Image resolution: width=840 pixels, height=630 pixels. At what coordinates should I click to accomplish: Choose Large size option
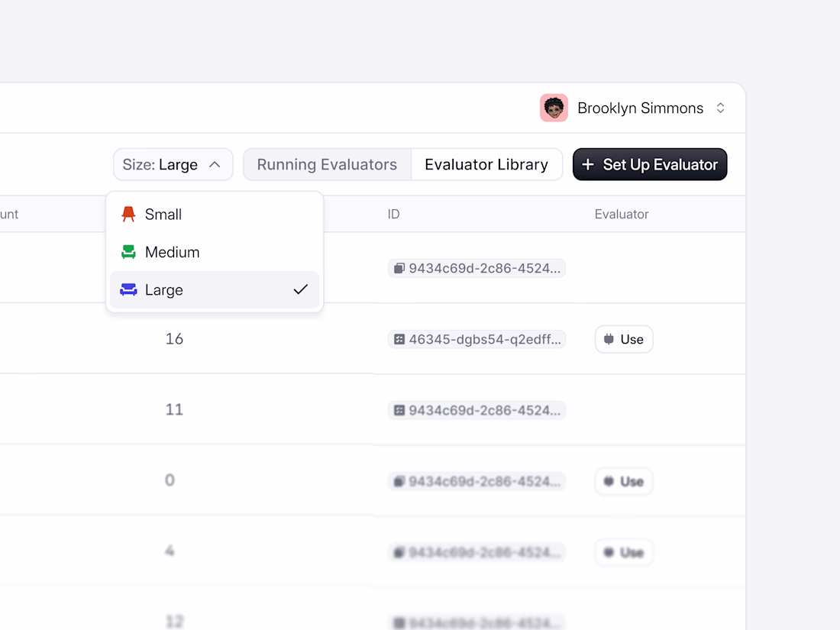pyautogui.click(x=215, y=290)
